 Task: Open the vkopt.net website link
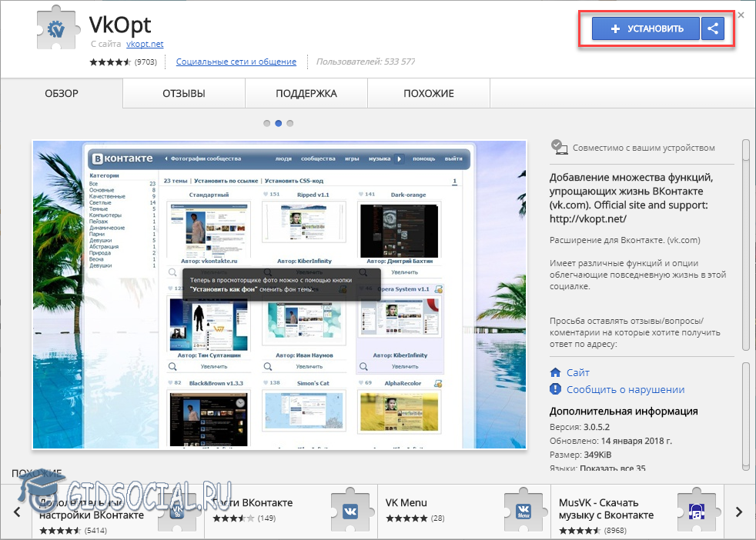pos(145,45)
